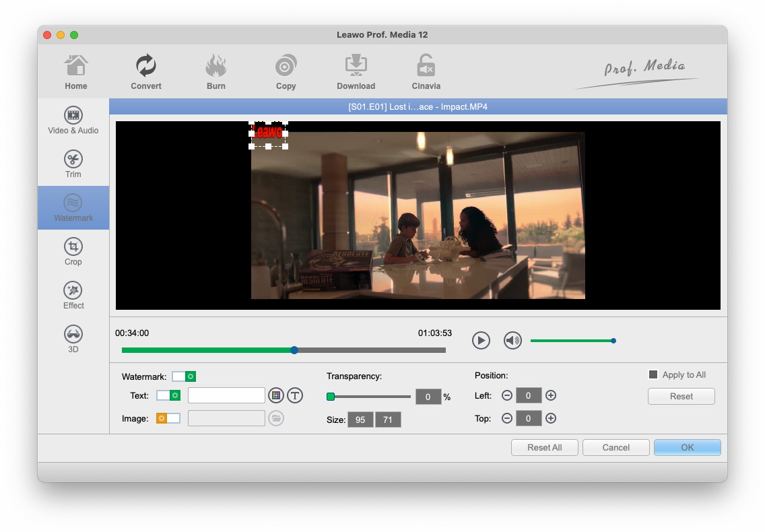
Task: Enable the Image watermark toggle
Action: pos(168,419)
